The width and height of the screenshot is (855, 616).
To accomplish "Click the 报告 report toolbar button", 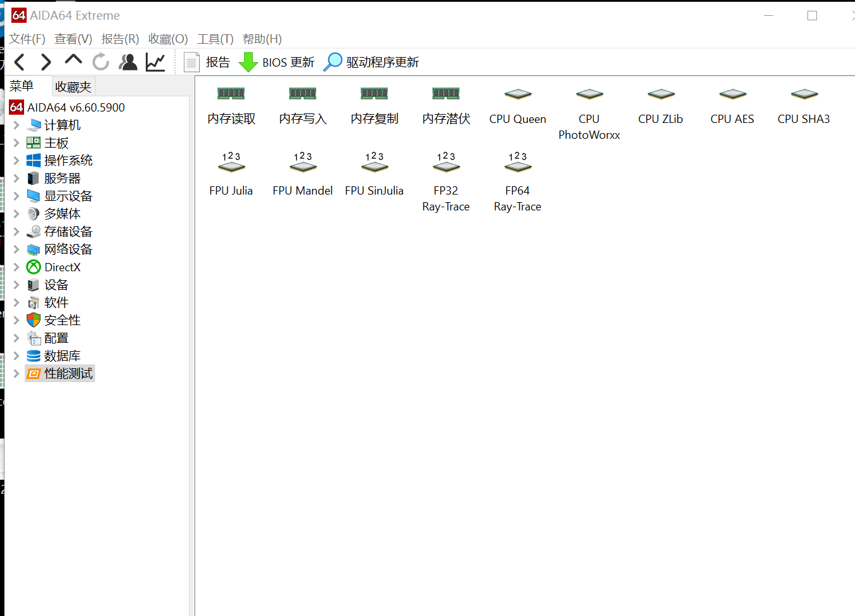I will (207, 62).
